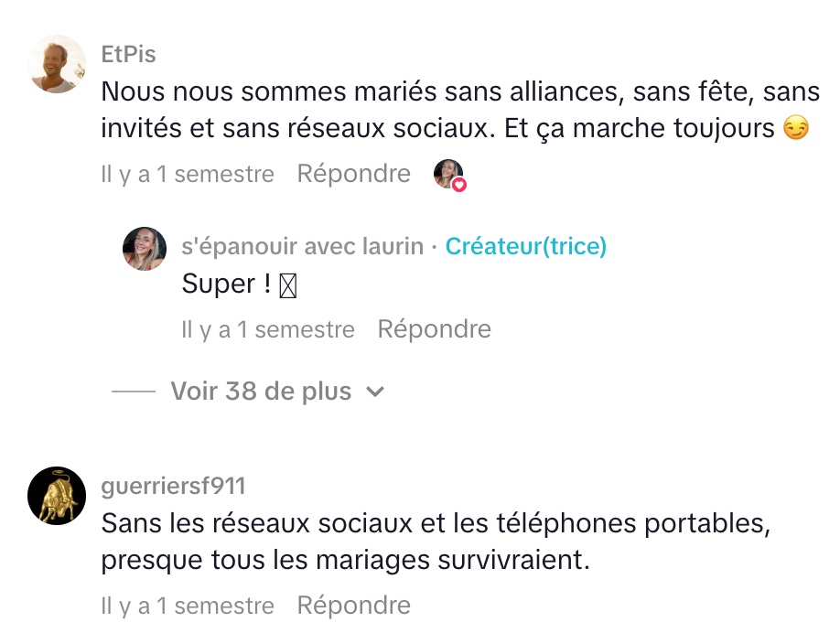Open s'épanouir avec laurin avatar
The width and height of the screenshot is (840, 633).
[x=145, y=249]
